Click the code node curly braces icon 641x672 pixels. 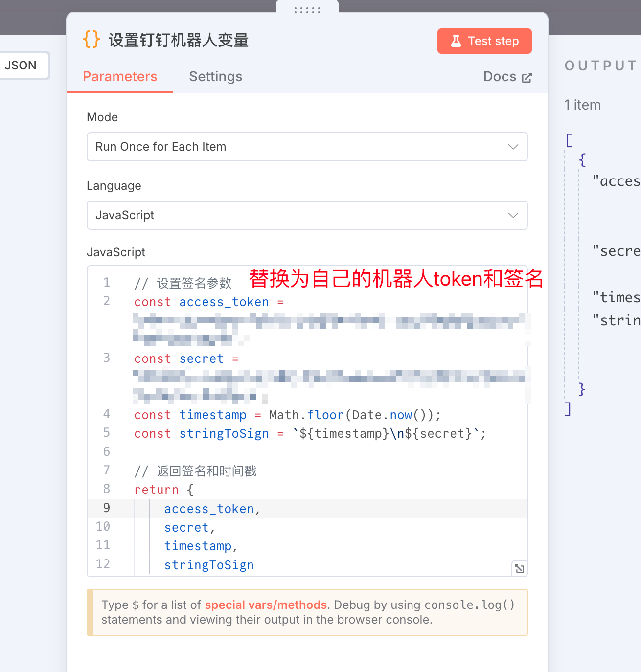click(x=92, y=40)
